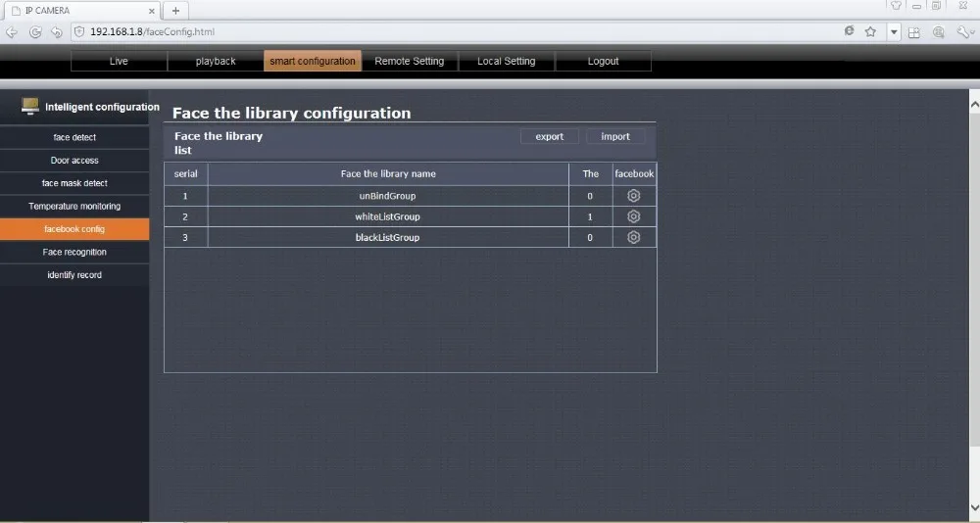Open Remote Setting tab

[x=410, y=62]
